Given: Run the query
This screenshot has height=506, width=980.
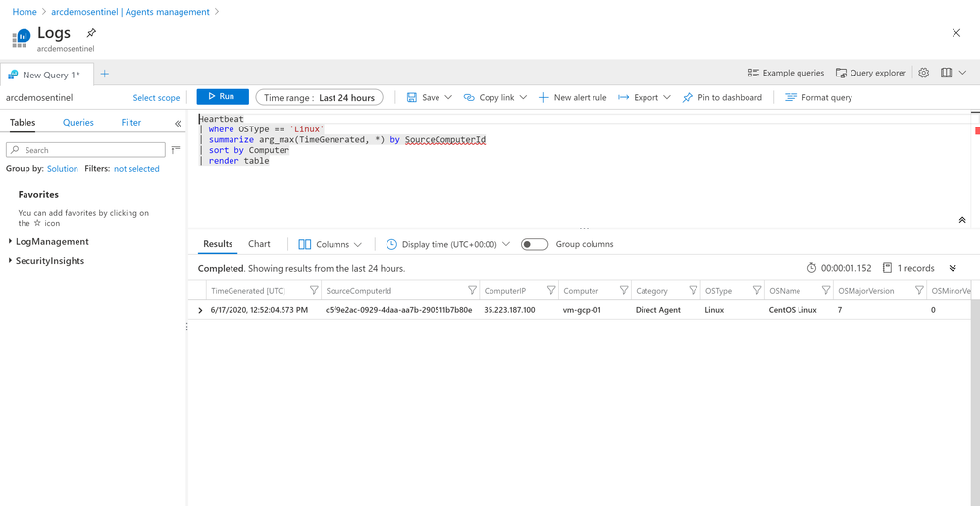Looking at the screenshot, I should click(223, 97).
